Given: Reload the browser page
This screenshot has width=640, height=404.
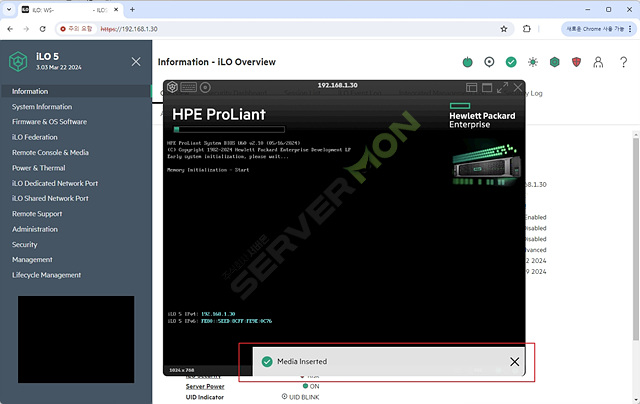Looking at the screenshot, I should pyautogui.click(x=42, y=29).
